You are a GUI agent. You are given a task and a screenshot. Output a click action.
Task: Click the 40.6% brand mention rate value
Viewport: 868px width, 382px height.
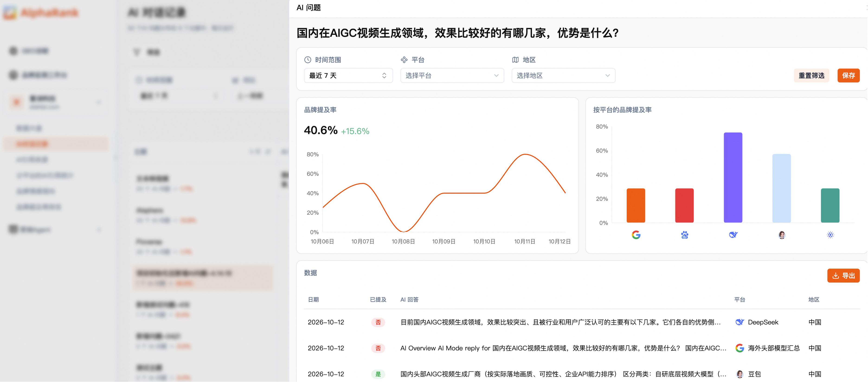(x=320, y=130)
